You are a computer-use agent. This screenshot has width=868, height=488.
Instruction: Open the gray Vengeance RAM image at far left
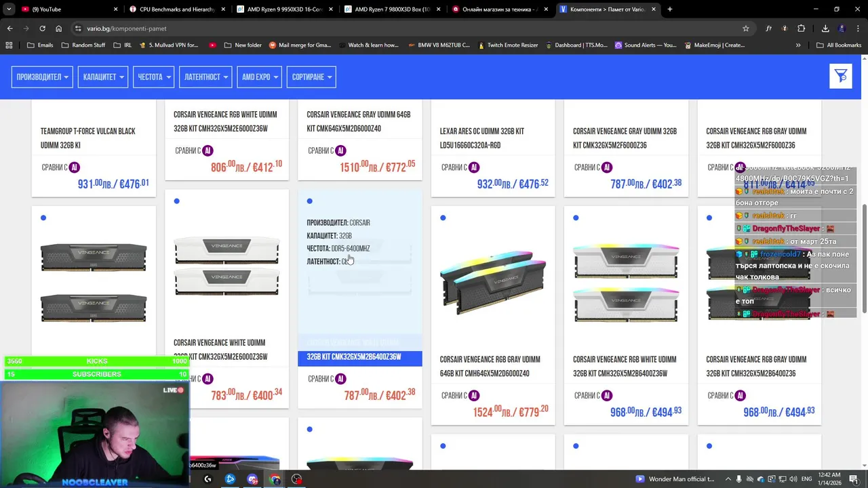[94, 283]
